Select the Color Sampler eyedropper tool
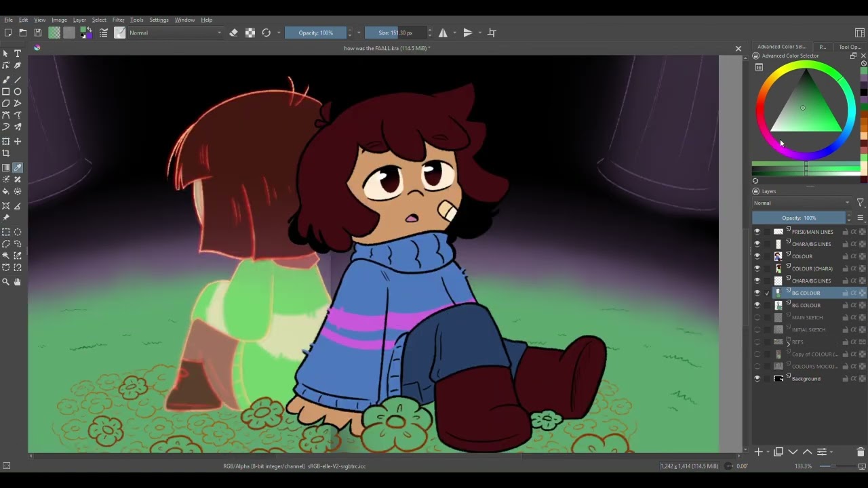The width and height of the screenshot is (868, 488). (x=18, y=167)
